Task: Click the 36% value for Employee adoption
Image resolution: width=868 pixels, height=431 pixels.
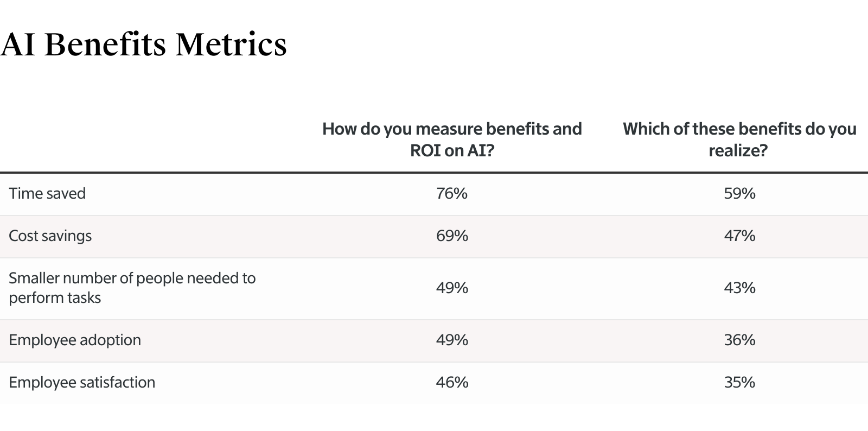Action: [739, 340]
